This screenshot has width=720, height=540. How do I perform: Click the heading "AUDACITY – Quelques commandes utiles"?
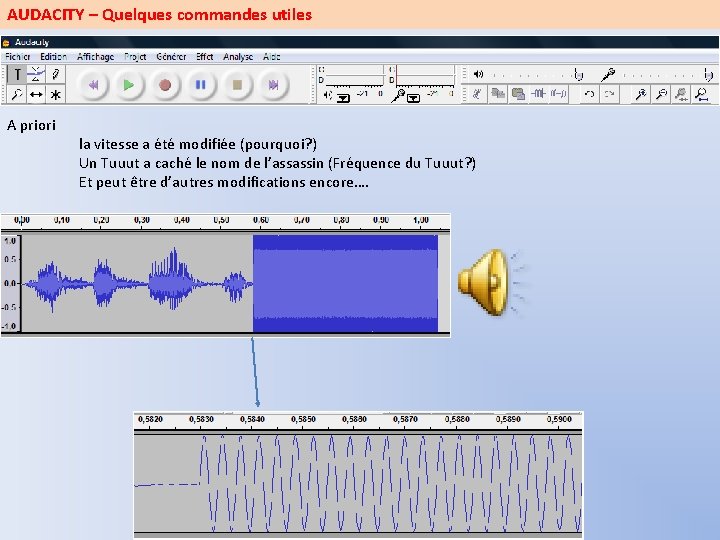click(159, 15)
